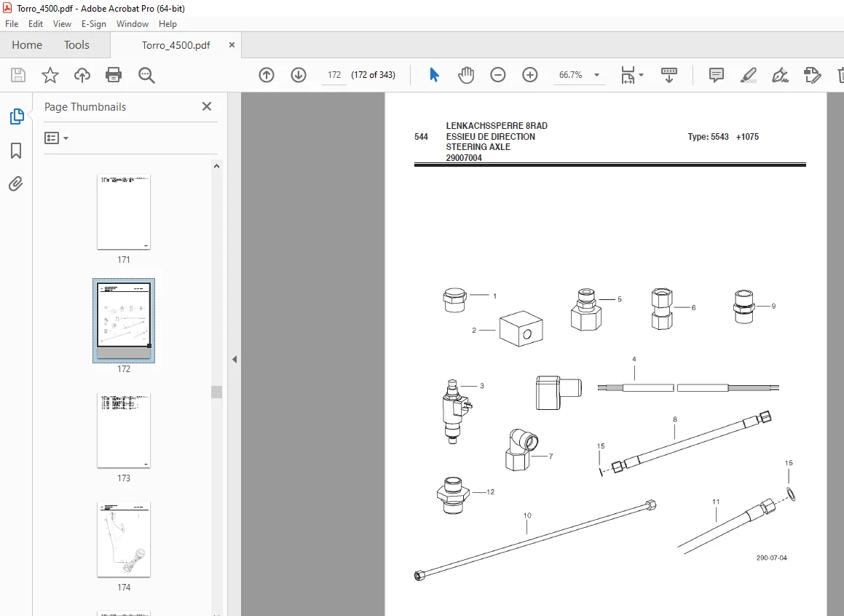This screenshot has height=616, width=844.
Task: Open the E-Sign menu
Action: point(94,24)
